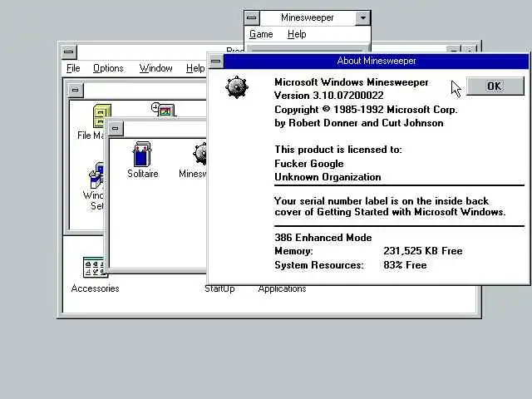Select the clock and picture icon in Main group

(x=163, y=110)
